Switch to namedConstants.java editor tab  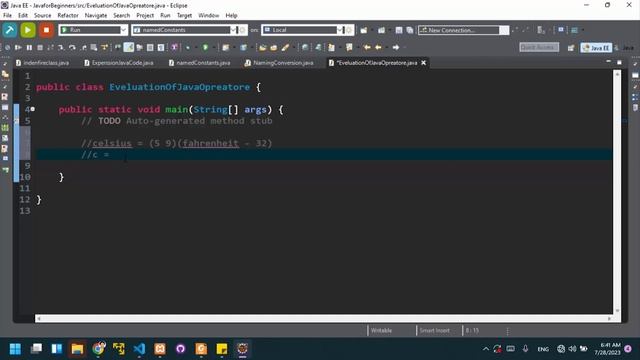pyautogui.click(x=200, y=63)
